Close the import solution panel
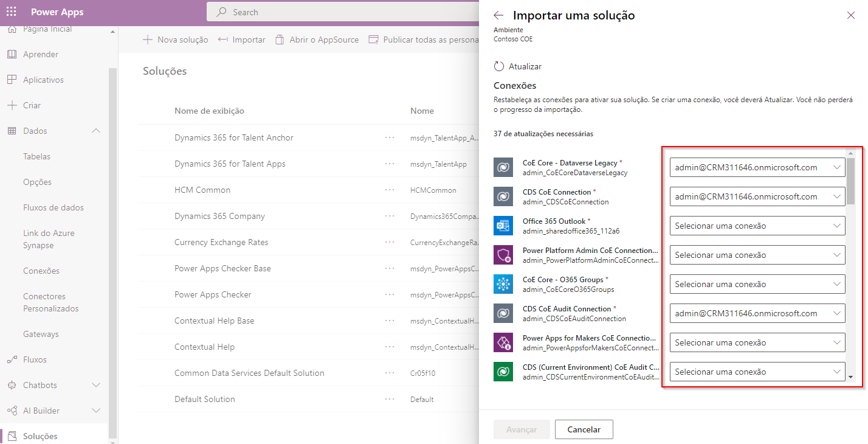The width and height of the screenshot is (868, 444). (850, 16)
